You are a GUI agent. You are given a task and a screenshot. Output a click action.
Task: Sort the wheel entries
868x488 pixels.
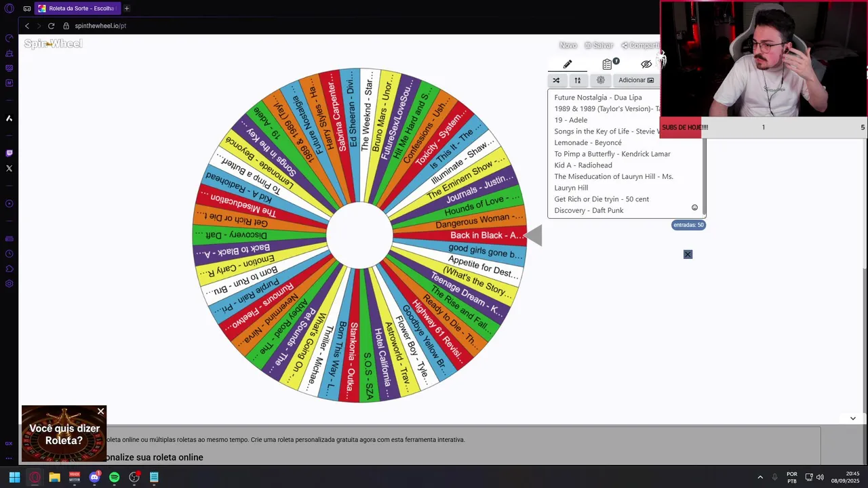click(x=578, y=80)
